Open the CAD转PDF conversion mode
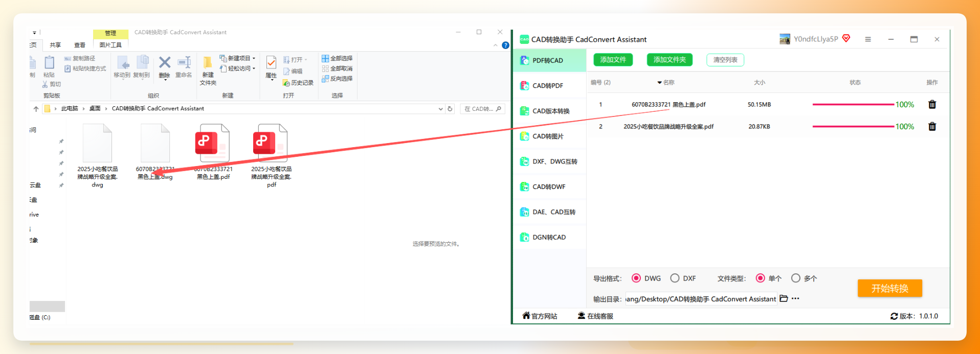Image resolution: width=980 pixels, height=354 pixels. 550,85
